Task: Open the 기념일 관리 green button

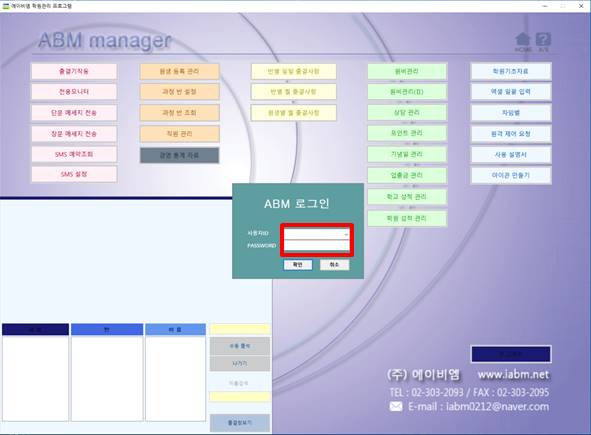Action: (x=407, y=154)
